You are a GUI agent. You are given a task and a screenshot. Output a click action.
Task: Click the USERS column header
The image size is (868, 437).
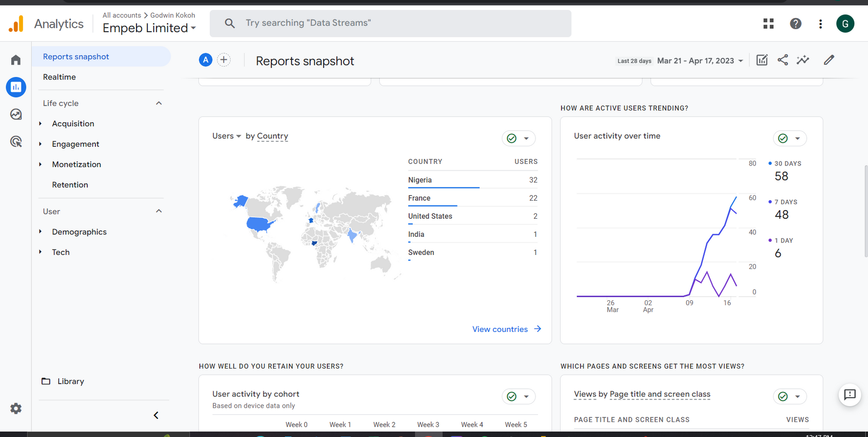tap(526, 161)
